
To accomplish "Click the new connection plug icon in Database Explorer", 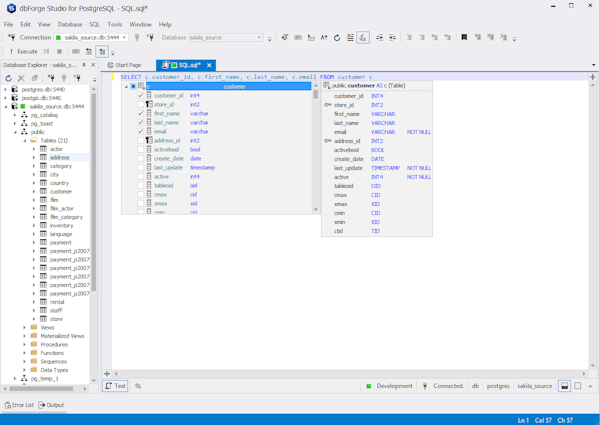I will click(x=50, y=78).
